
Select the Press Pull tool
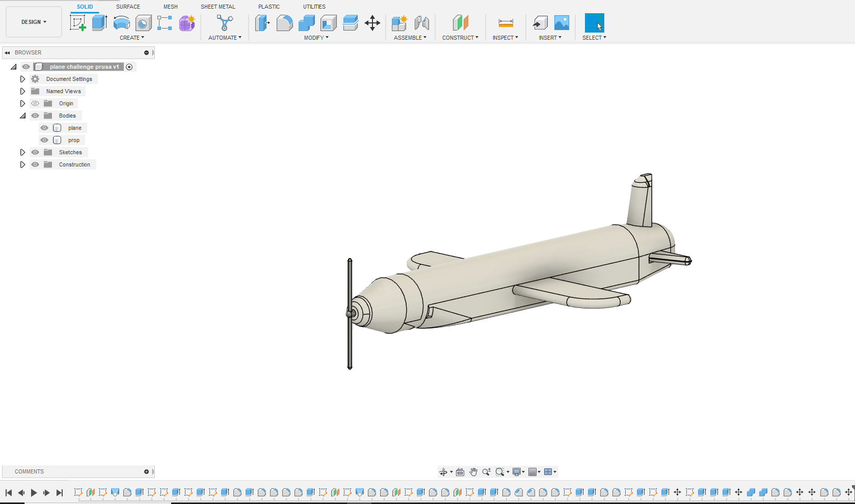point(262,23)
